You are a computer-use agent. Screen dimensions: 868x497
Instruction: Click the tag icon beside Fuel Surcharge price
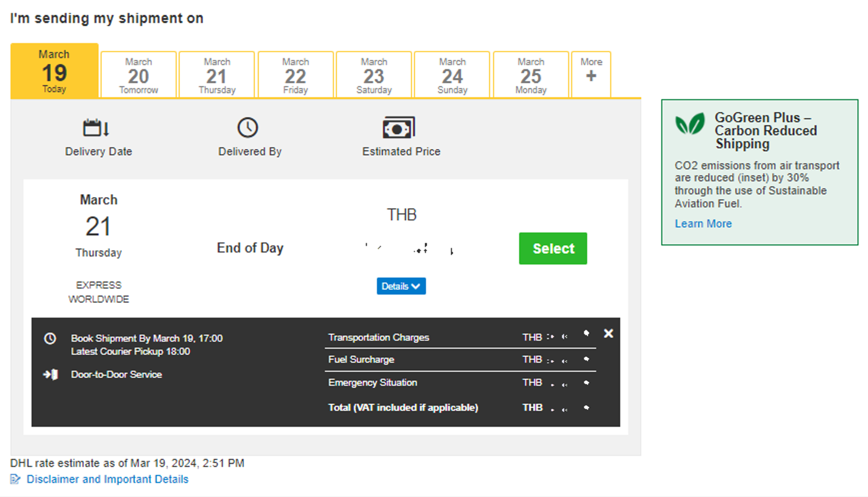(586, 359)
